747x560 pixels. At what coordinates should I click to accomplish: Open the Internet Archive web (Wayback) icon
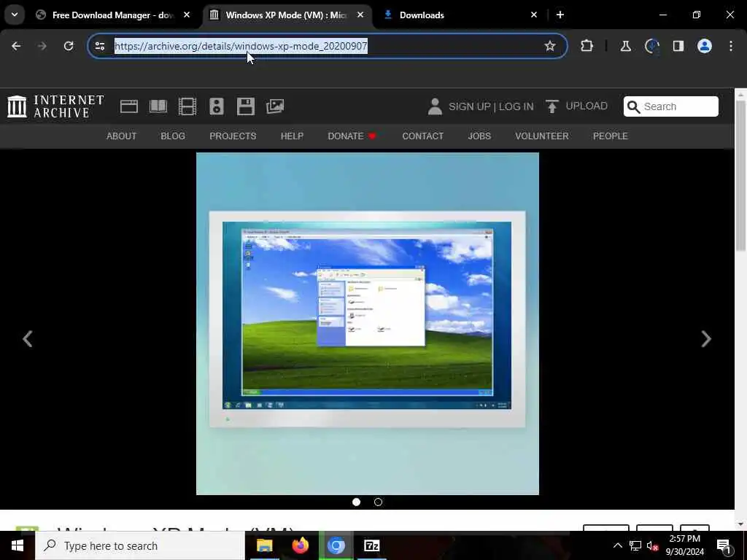[128, 106]
